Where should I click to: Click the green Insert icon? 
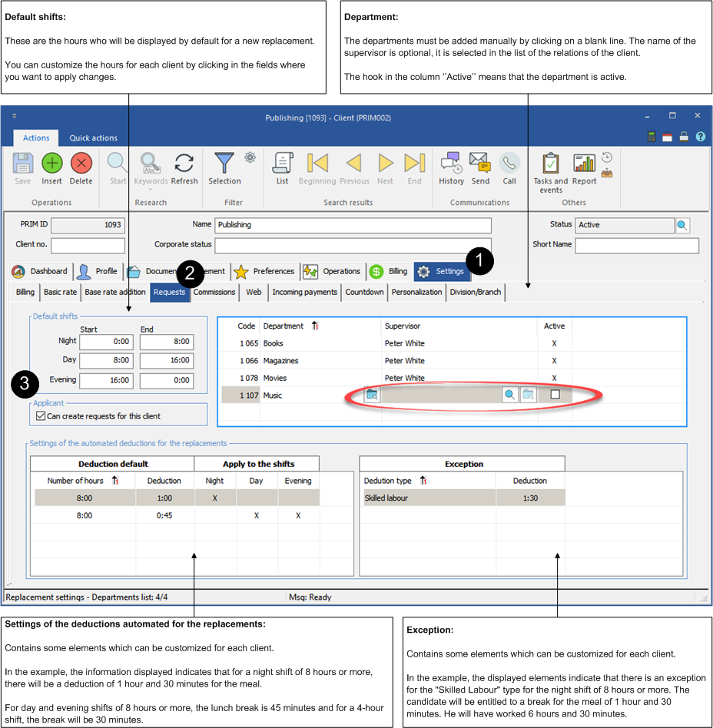click(52, 164)
